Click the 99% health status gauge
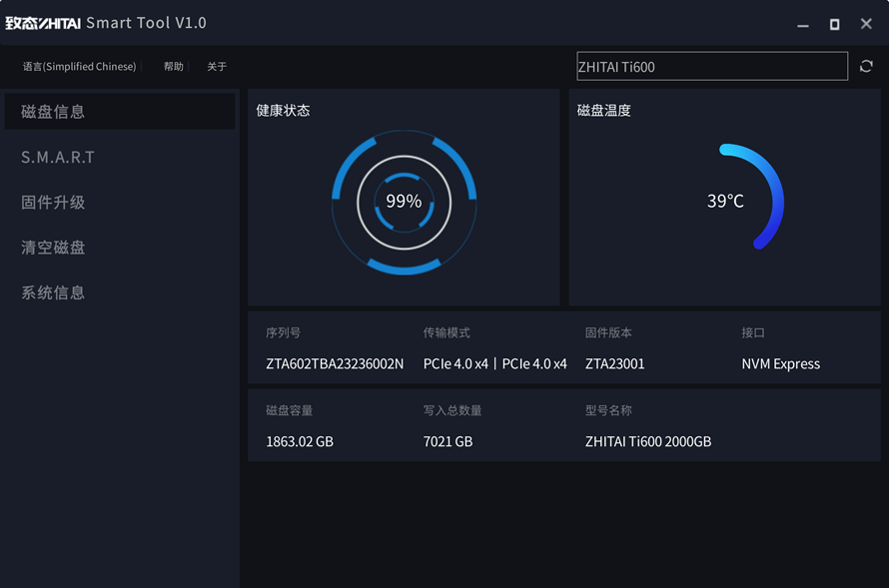Image resolution: width=889 pixels, height=588 pixels. [x=404, y=202]
